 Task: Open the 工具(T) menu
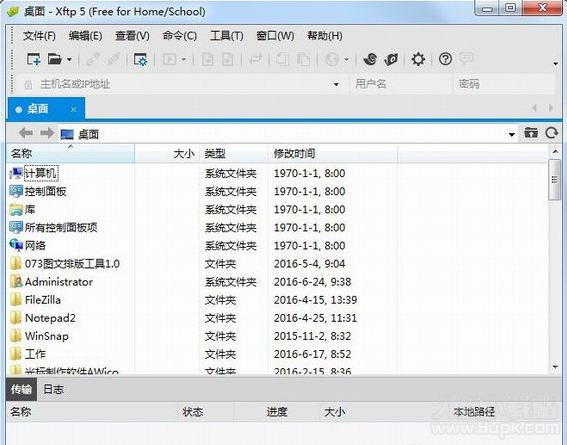tap(226, 36)
